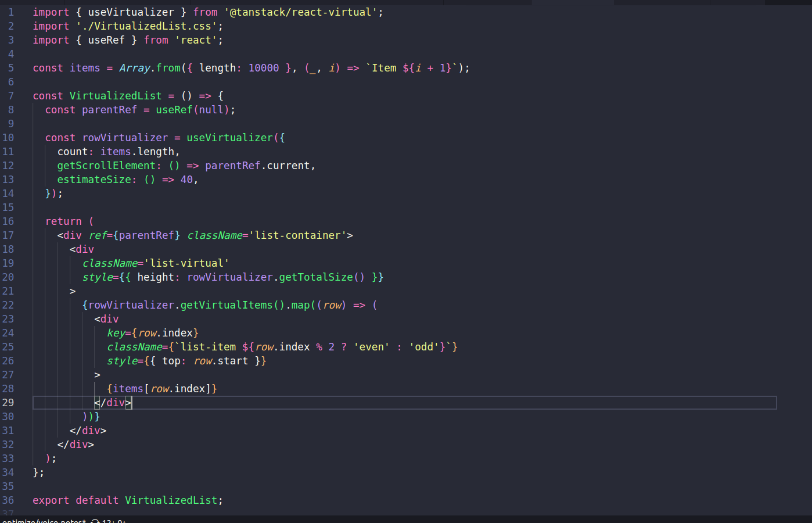This screenshot has width=812, height=523.
Task: Click line number 10 in the gutter
Action: (x=8, y=138)
